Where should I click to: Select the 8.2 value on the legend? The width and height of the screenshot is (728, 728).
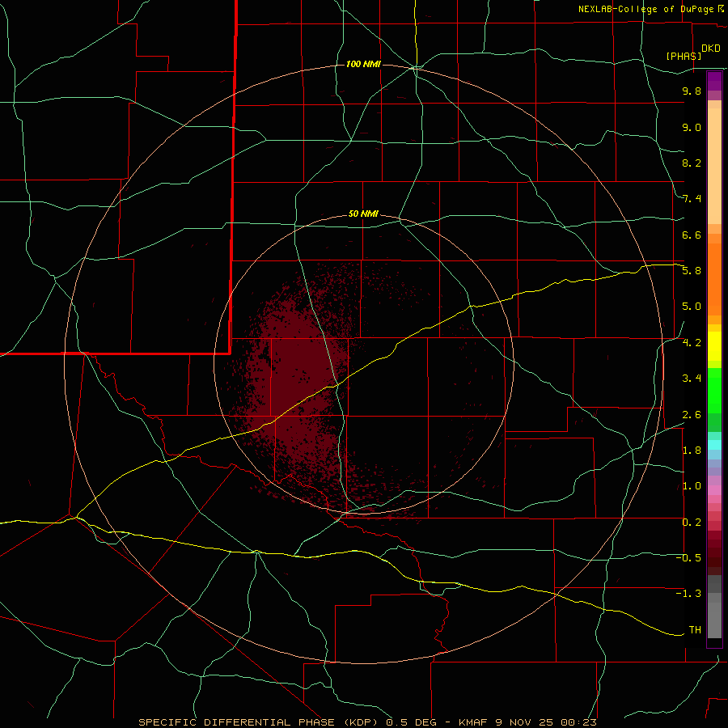pos(692,163)
